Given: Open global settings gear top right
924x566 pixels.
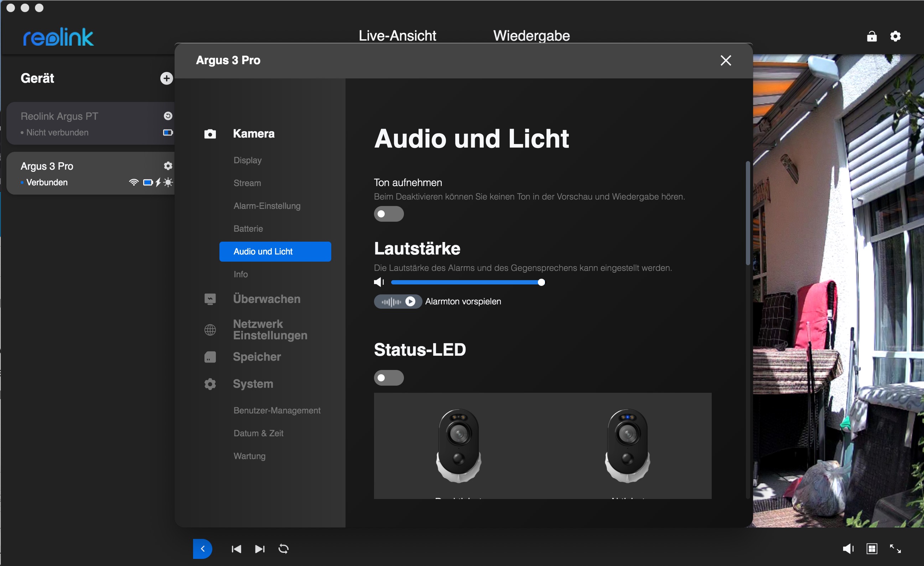Looking at the screenshot, I should (x=895, y=36).
